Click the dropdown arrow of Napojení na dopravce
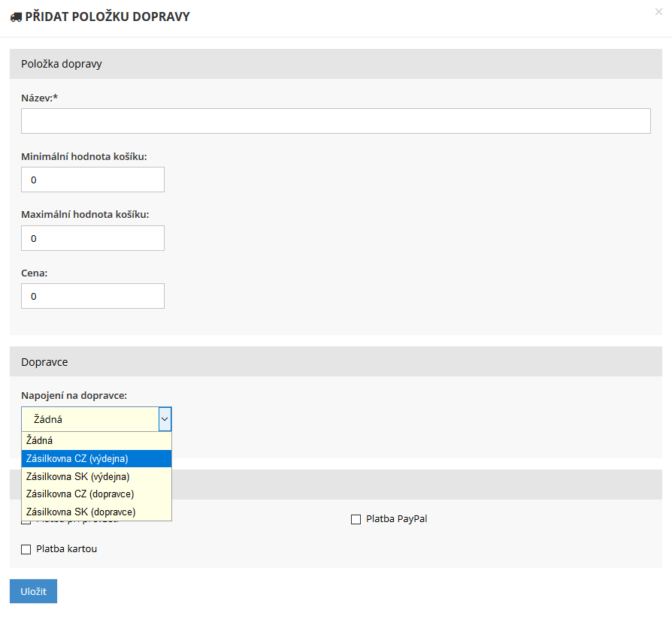This screenshot has height=619, width=672. [x=165, y=419]
